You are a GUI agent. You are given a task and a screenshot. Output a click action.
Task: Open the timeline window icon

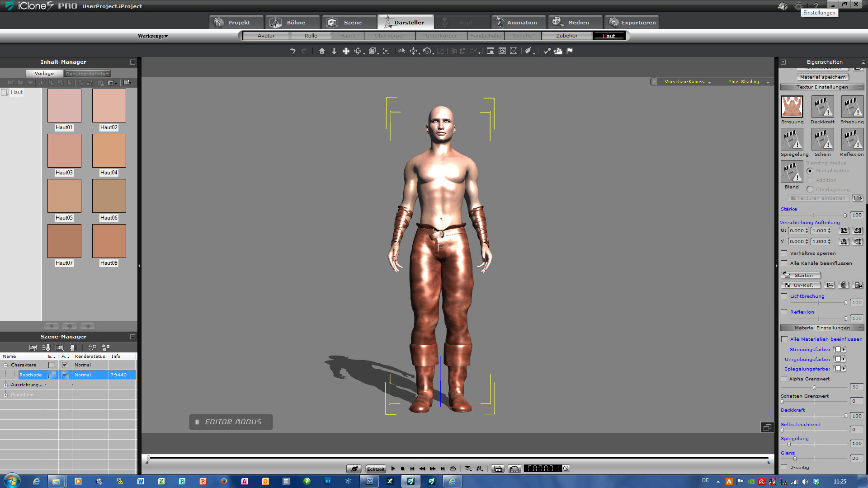click(x=498, y=469)
